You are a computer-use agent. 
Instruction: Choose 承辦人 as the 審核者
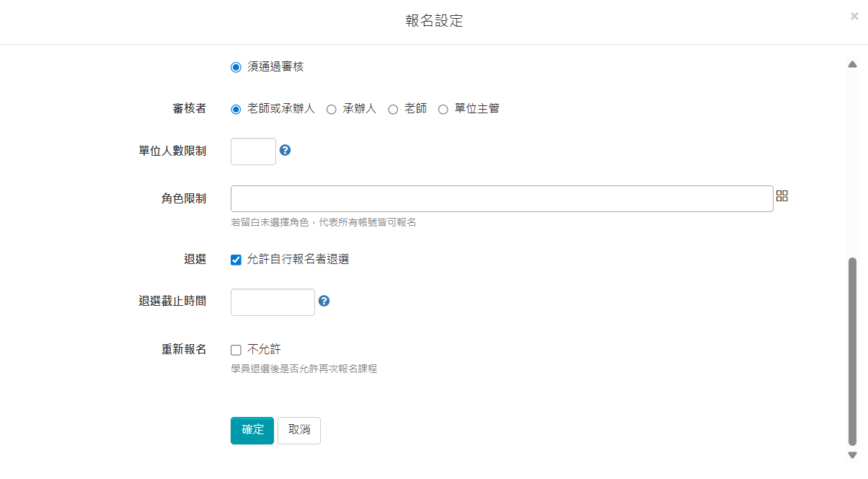[331, 108]
